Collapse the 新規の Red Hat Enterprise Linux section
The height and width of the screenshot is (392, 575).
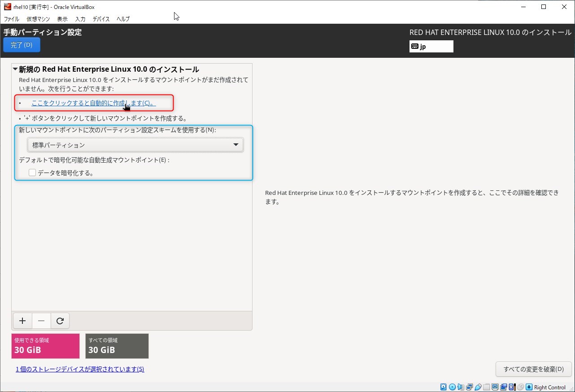click(16, 69)
